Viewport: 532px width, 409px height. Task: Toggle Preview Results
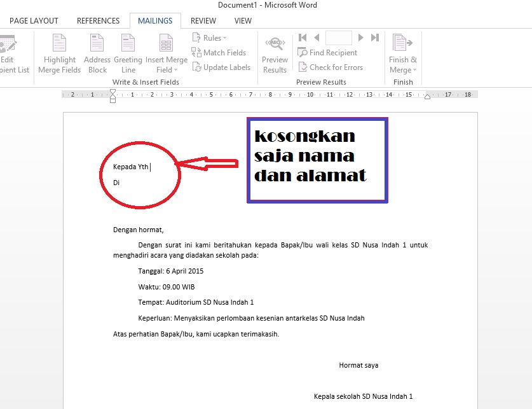click(275, 55)
